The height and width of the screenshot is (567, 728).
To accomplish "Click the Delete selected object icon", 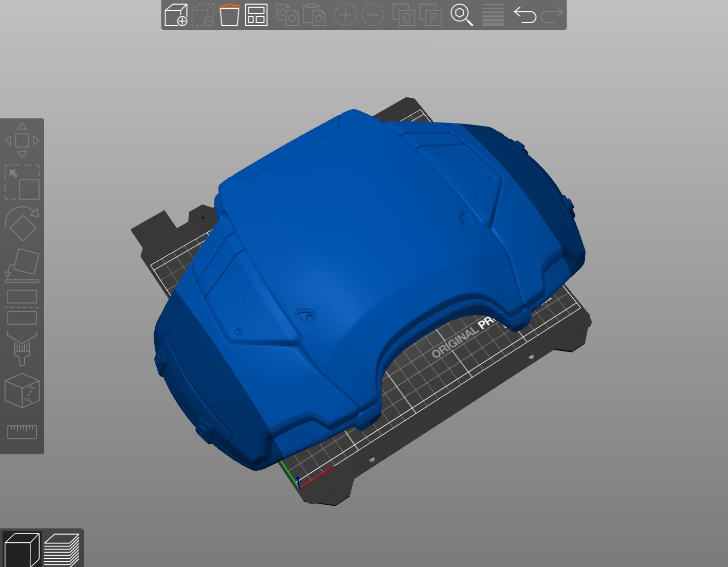I will pyautogui.click(x=203, y=15).
